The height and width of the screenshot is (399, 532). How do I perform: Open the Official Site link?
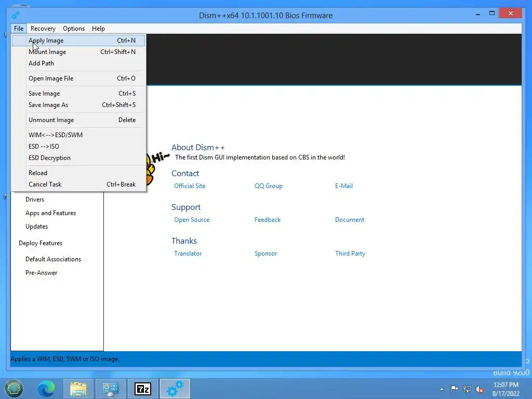[190, 186]
